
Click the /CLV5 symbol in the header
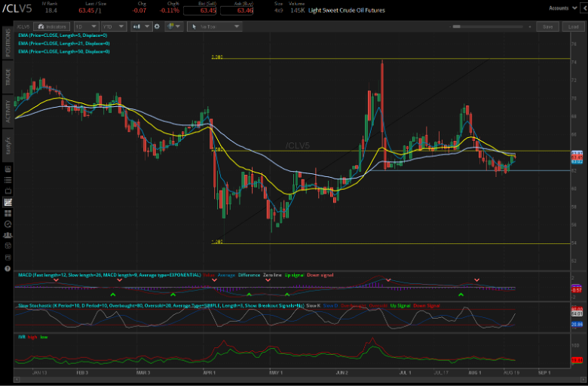coord(17,9)
